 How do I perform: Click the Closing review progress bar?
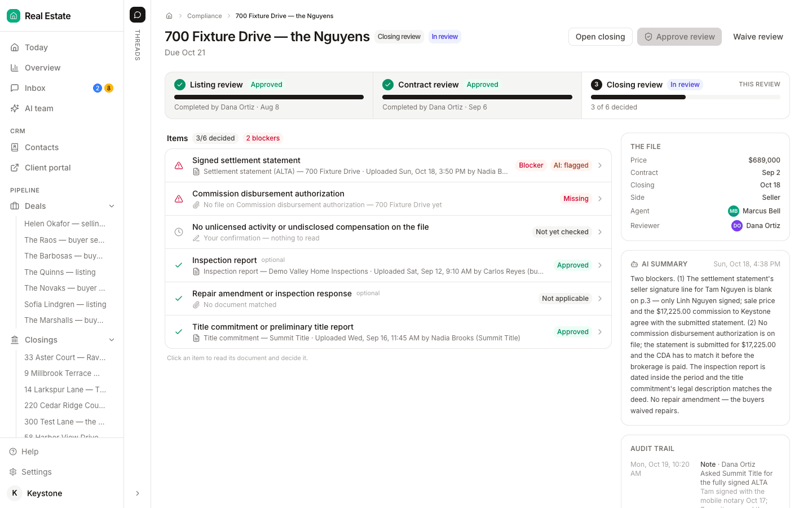(x=686, y=97)
